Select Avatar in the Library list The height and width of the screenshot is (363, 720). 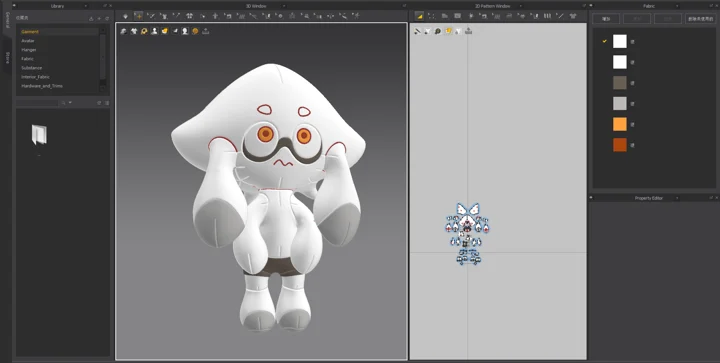pyautogui.click(x=28, y=41)
